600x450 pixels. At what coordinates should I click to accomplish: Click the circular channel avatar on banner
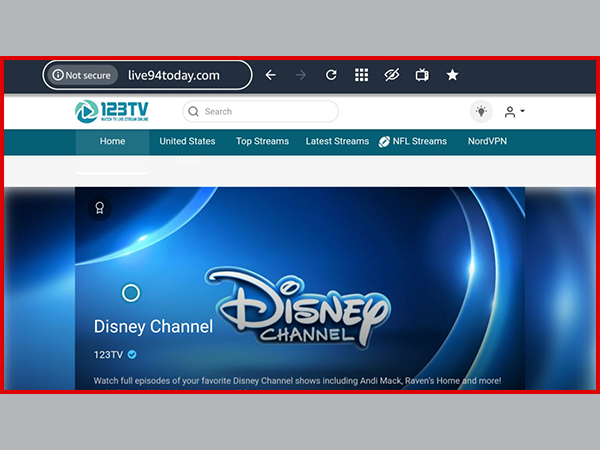131,293
